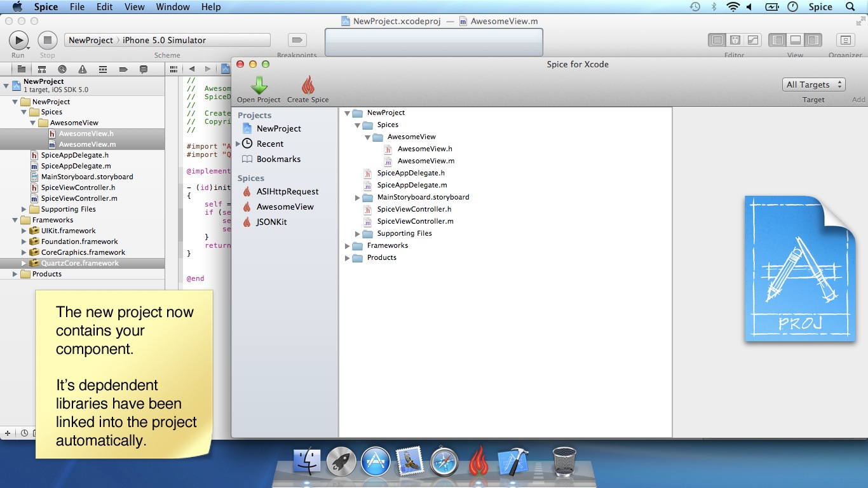The height and width of the screenshot is (488, 868).
Task: Switch to the Assistant editor mode
Action: [x=735, y=40]
